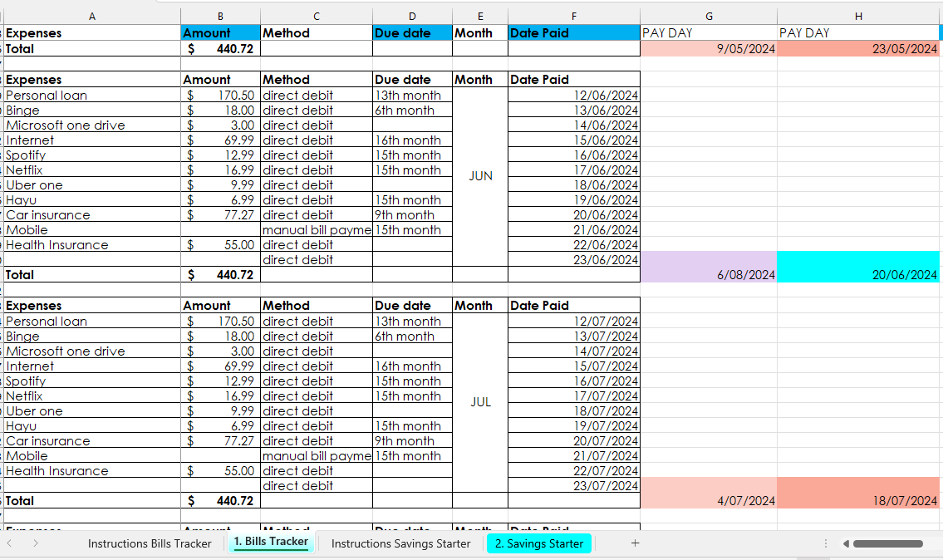Select column D header
This screenshot has height=560, width=943.
point(412,17)
